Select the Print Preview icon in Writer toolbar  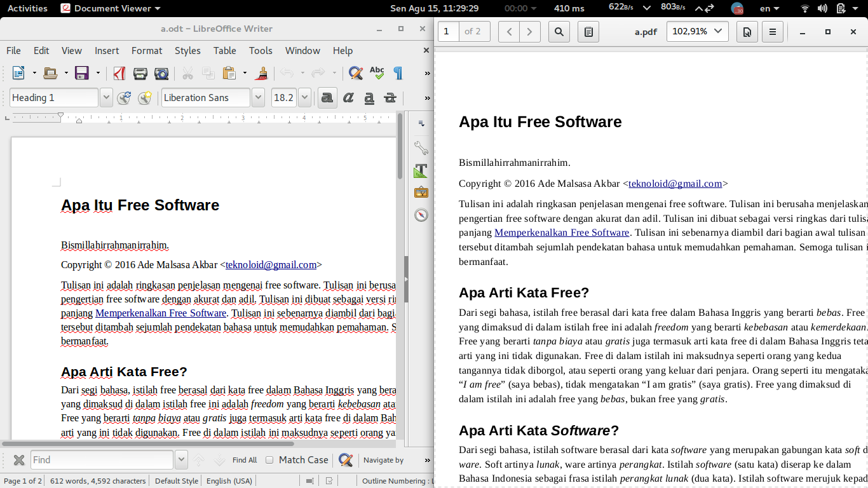[x=161, y=73]
